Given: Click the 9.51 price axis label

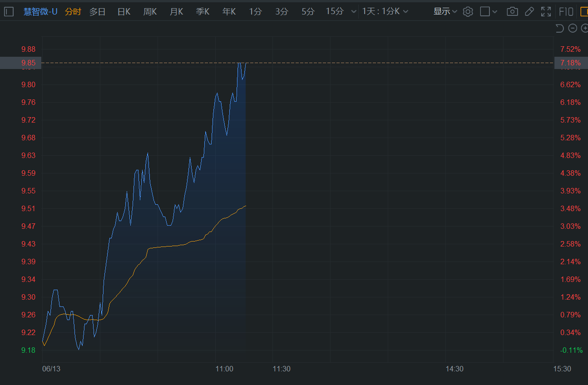Looking at the screenshot, I should click(28, 208).
